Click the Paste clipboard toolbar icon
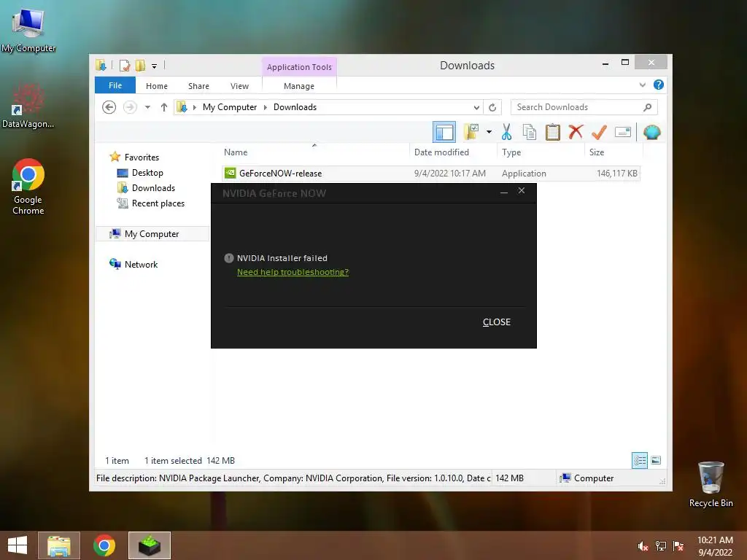This screenshot has height=560, width=747. tap(553, 133)
